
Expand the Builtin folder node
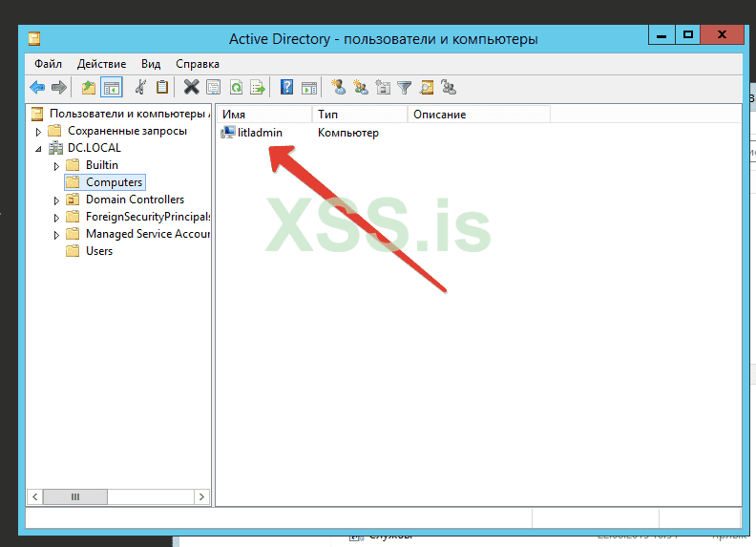tap(56, 166)
